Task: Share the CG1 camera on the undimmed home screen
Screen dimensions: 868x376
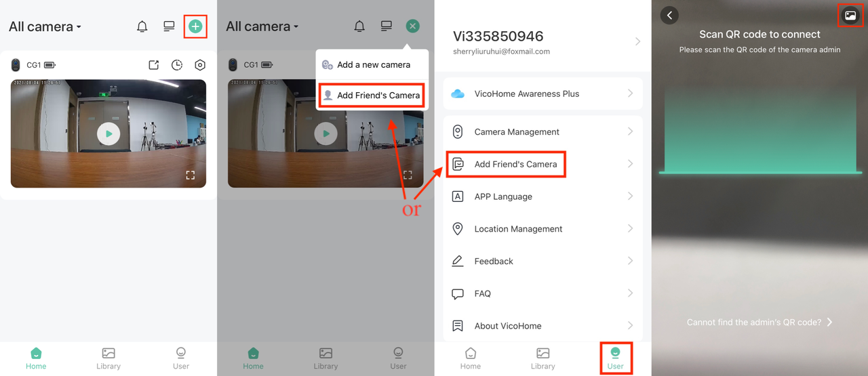Action: (x=154, y=65)
